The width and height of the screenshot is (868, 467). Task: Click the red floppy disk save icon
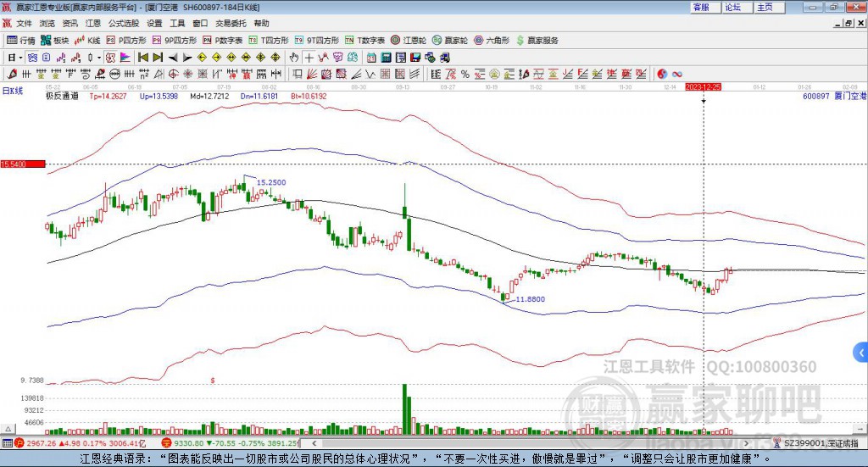[415, 58]
